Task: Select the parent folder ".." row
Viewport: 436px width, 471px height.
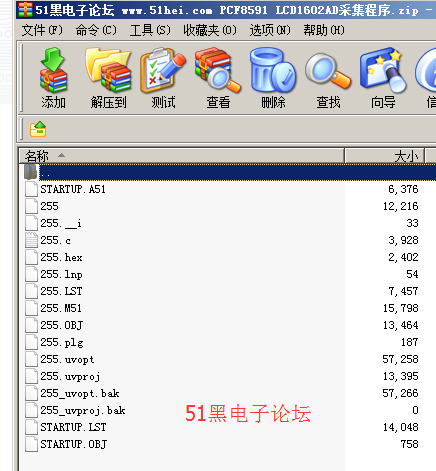Action: pyautogui.click(x=227, y=172)
